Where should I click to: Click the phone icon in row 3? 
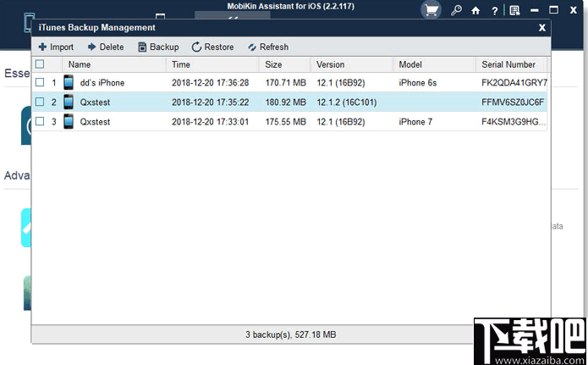[x=69, y=121]
